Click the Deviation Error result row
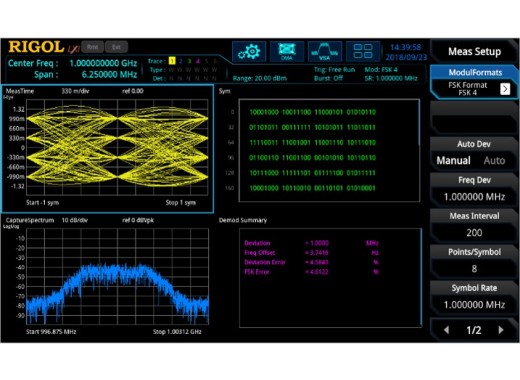 tap(311, 262)
